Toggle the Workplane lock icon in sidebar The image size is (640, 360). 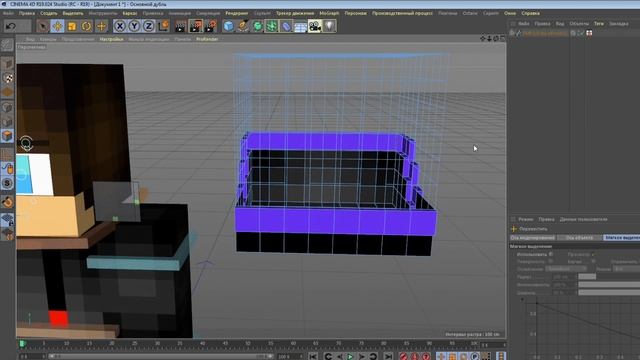pyautogui.click(x=7, y=220)
